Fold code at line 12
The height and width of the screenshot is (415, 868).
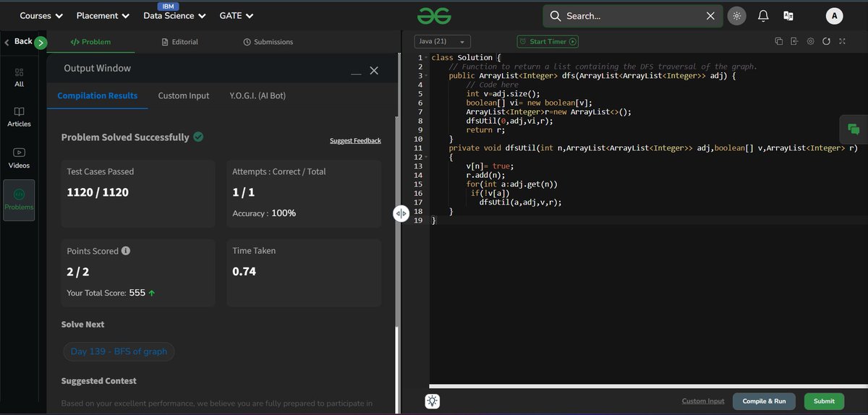[x=426, y=157]
